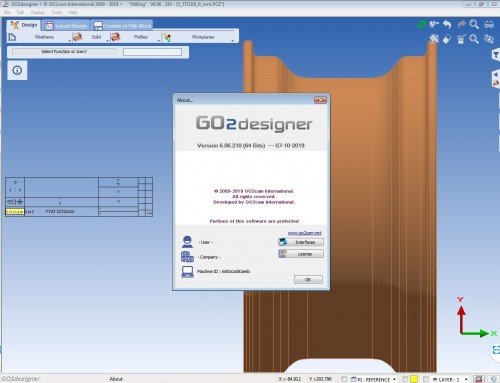The width and height of the screenshot is (500, 383).
Task: Click the License button
Action: tap(301, 254)
